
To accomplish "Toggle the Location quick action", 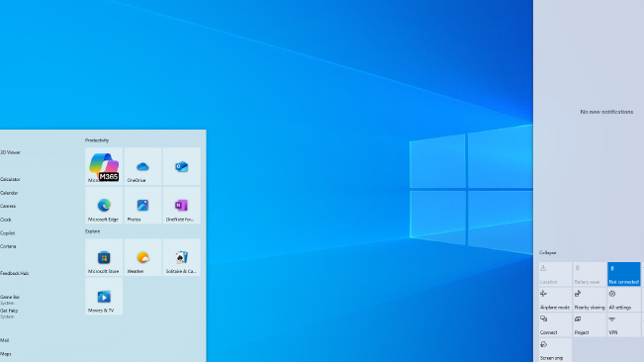I will [555, 274].
